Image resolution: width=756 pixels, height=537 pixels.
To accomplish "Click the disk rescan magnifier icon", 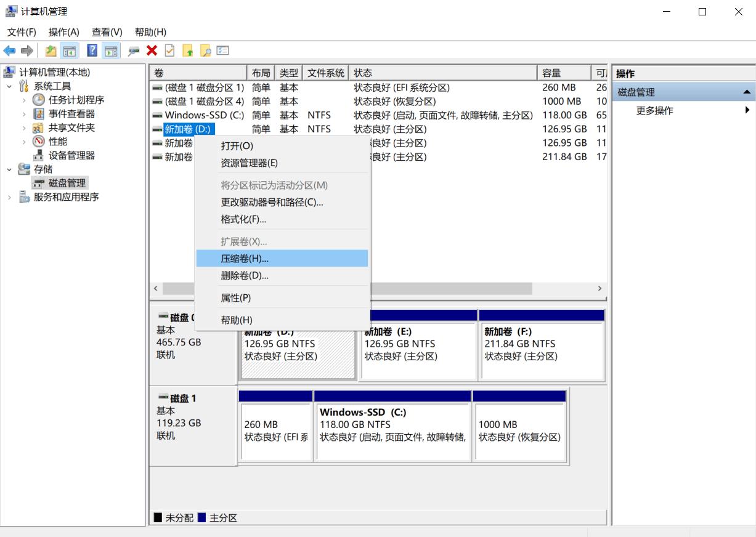I will point(132,50).
